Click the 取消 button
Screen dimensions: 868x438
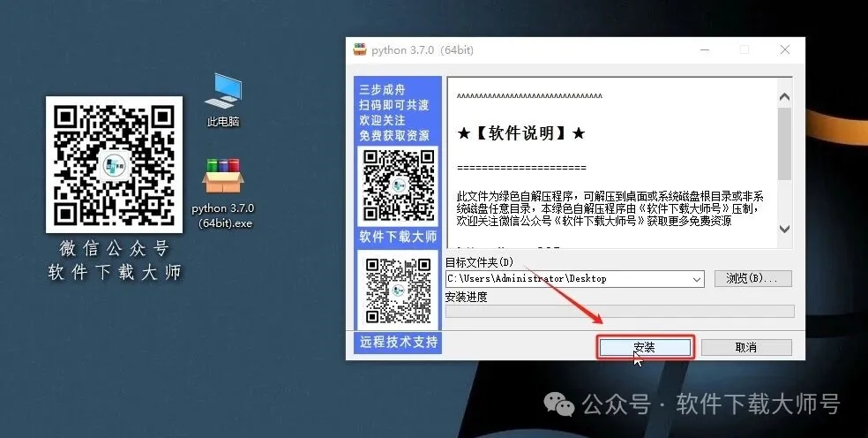coord(746,348)
